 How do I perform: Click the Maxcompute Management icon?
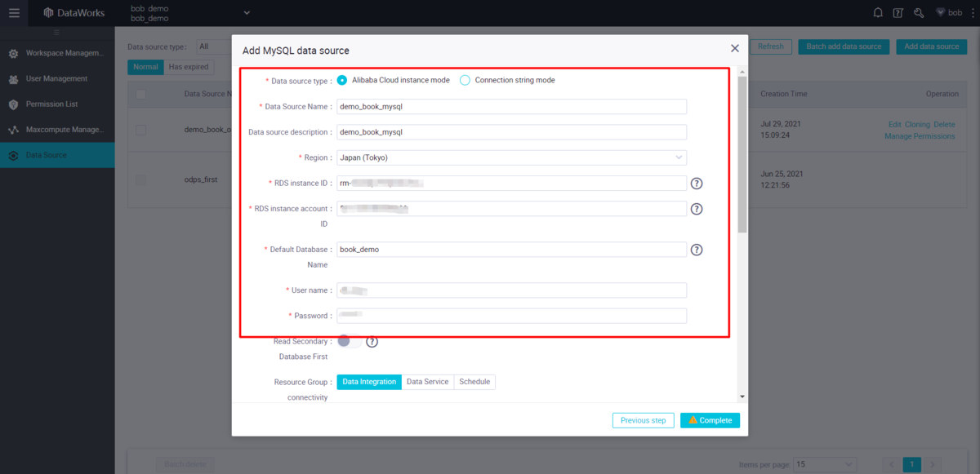(x=13, y=130)
